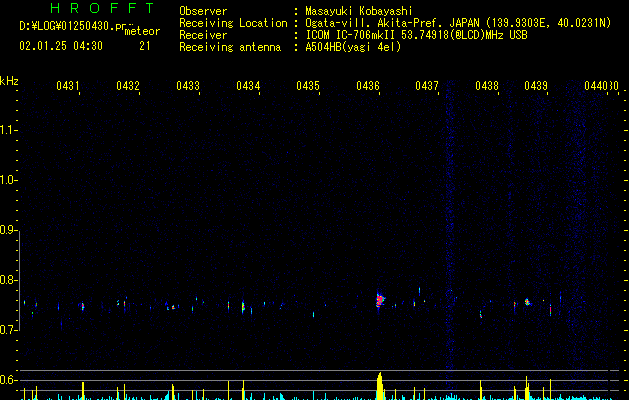Click the meteor count value 21
Screen dimensions: 629x400
point(145,46)
